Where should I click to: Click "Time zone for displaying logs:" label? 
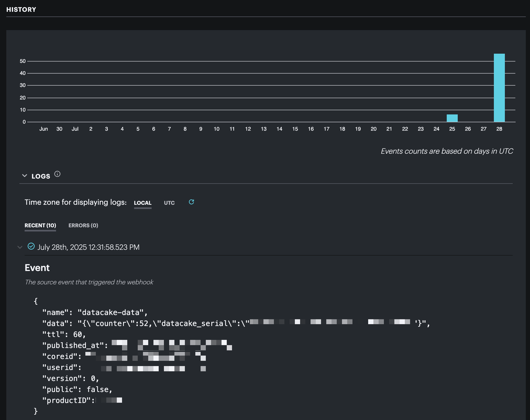point(76,202)
